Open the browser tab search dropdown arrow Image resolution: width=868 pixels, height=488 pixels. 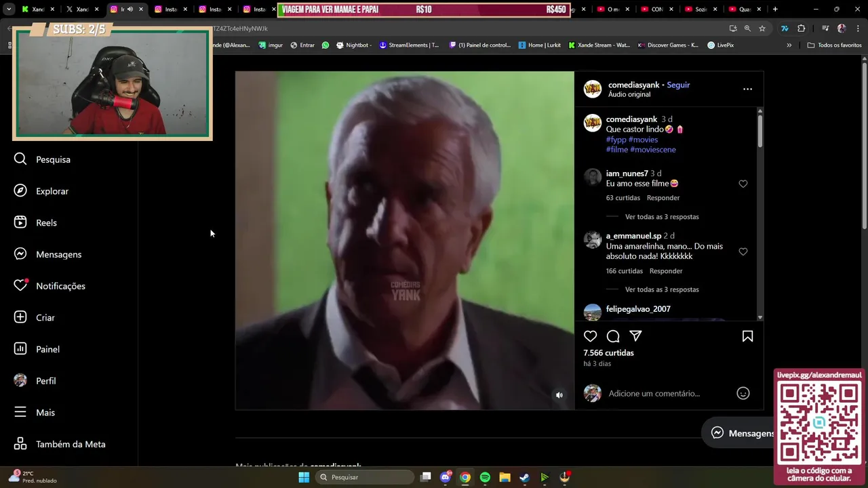pos(9,9)
